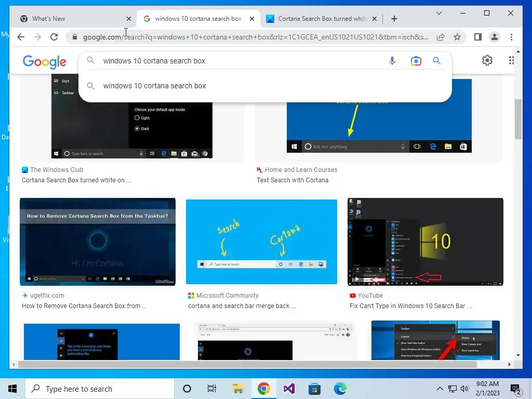
Task: Open Chrome's three-dot menu
Action: tap(511, 37)
